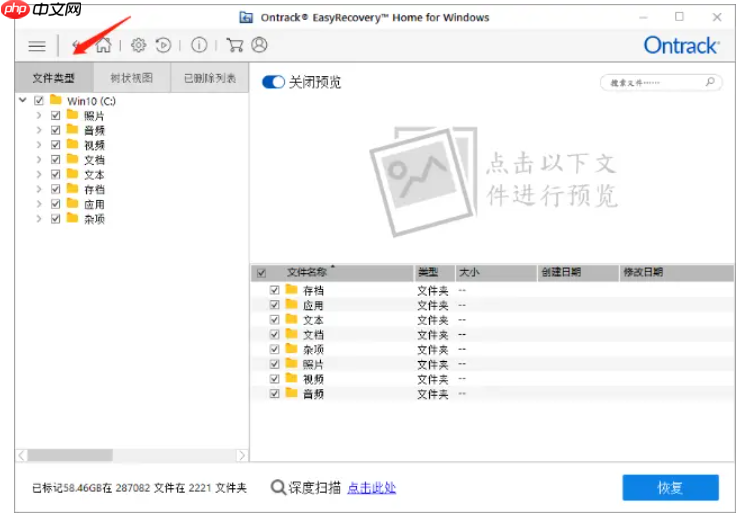Expand the 杂项 tree node
Screen dimensions: 747x518
39,219
